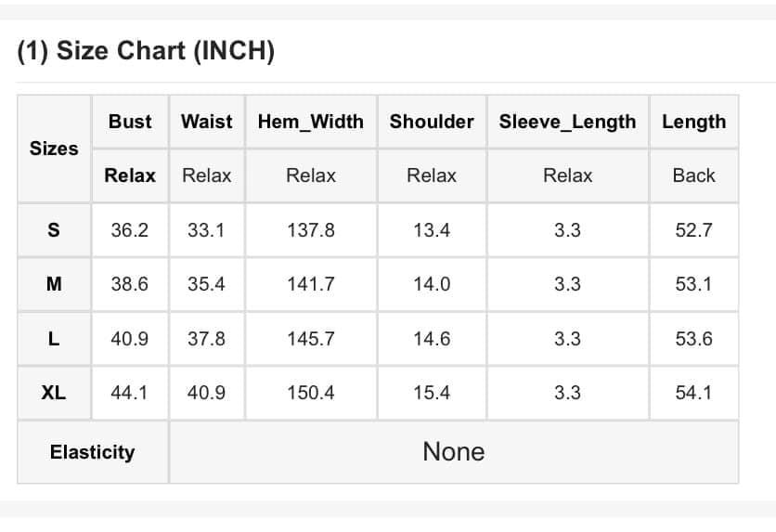Click the Hem_Width column header
Viewport: 776px width, 532px height.
click(310, 122)
